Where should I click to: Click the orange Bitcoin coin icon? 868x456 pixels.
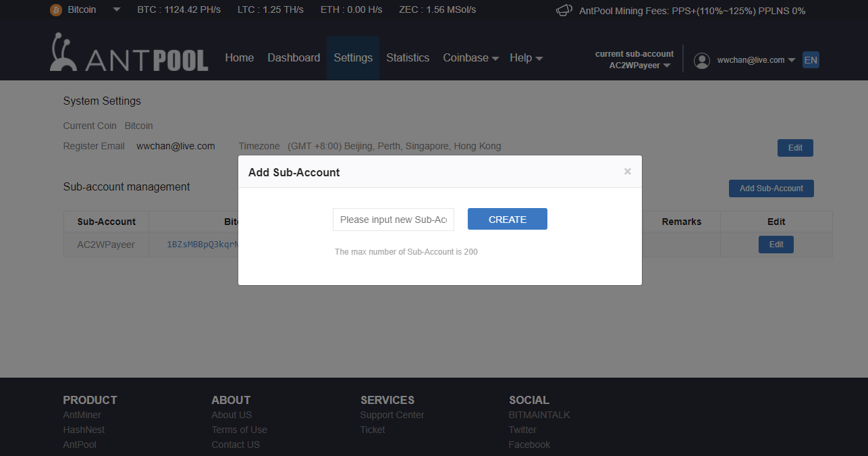pyautogui.click(x=55, y=10)
